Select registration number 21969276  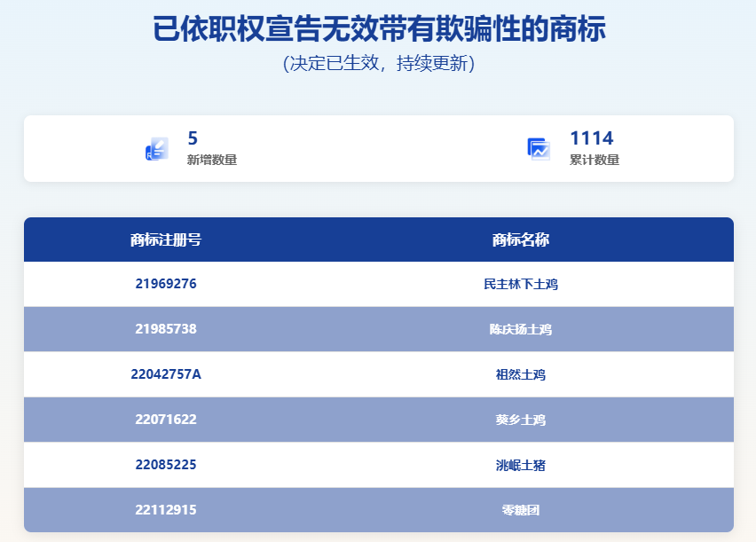pos(166,284)
